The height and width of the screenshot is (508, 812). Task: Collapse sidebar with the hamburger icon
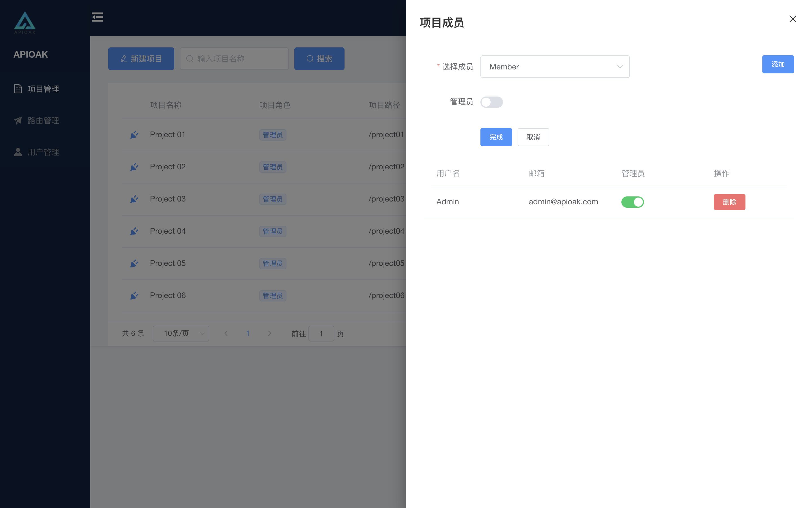97,17
